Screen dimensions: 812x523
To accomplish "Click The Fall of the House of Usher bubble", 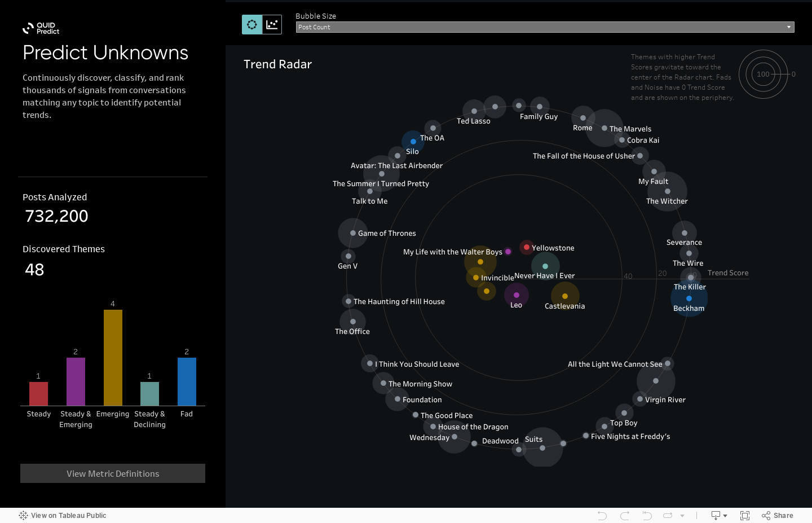I will 640,155.
